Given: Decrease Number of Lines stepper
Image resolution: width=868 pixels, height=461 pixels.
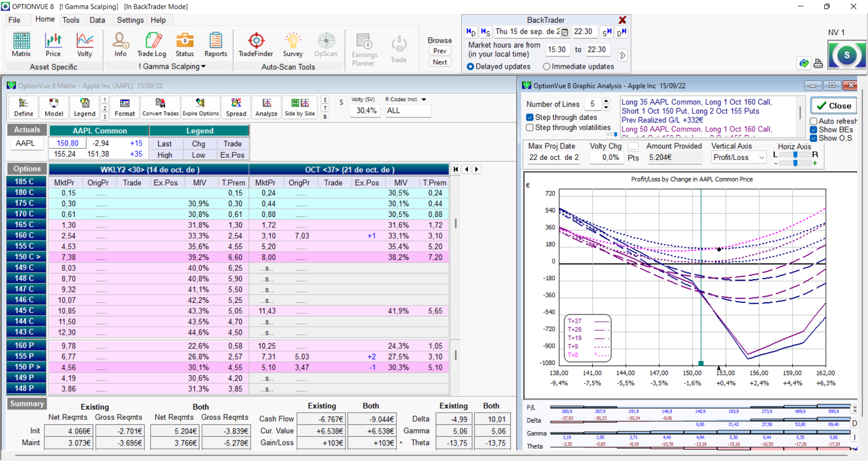Looking at the screenshot, I should pyautogui.click(x=606, y=107).
